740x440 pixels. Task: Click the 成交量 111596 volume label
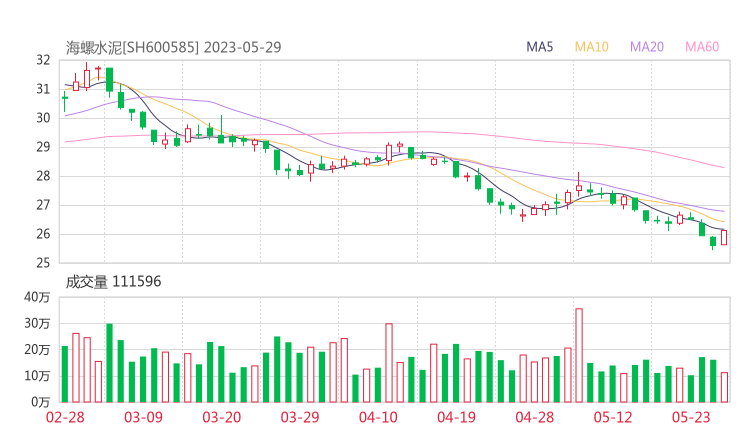tap(113, 281)
